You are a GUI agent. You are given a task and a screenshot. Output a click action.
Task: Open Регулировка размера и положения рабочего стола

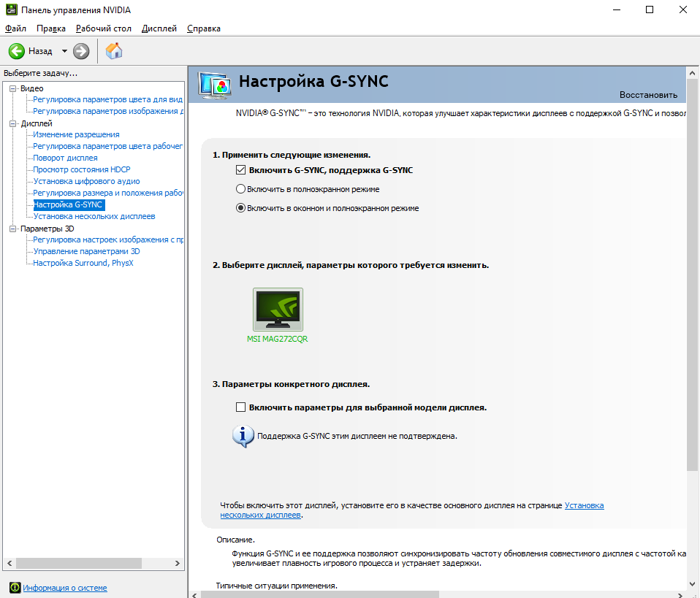(x=108, y=193)
